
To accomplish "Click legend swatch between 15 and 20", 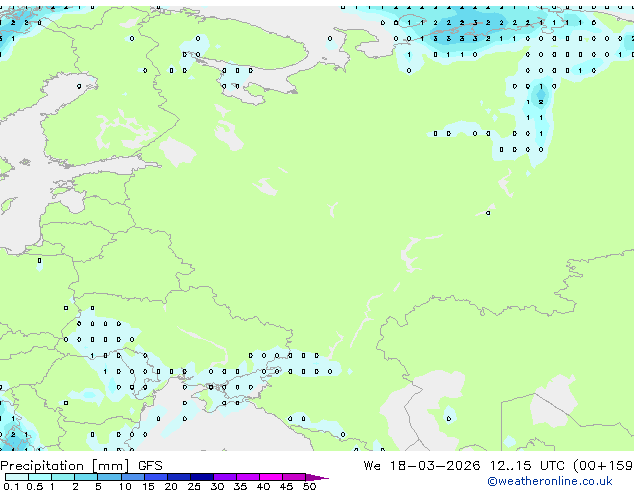I will tap(155, 477).
